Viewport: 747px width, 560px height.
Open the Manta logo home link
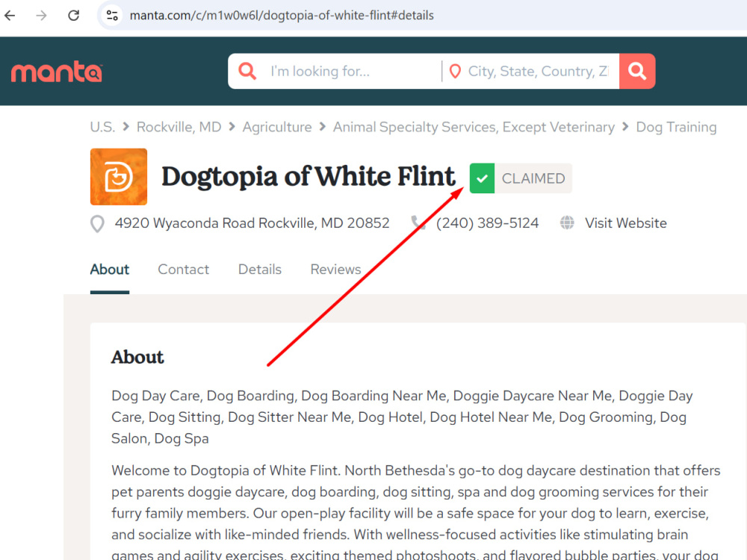57,72
